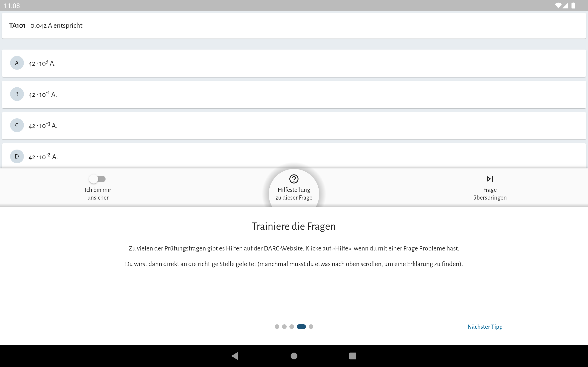Image resolution: width=588 pixels, height=367 pixels.
Task: Select answer circle B
Action: pos(17,94)
